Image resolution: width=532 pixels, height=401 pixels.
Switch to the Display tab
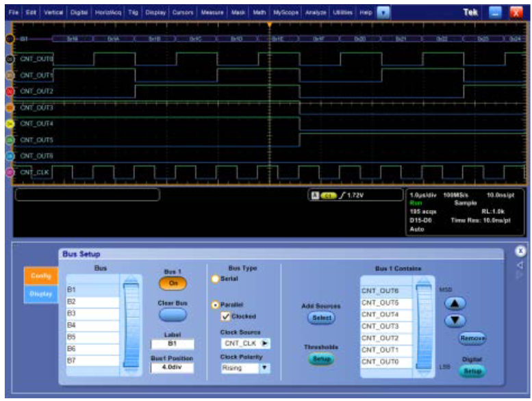[x=41, y=294]
